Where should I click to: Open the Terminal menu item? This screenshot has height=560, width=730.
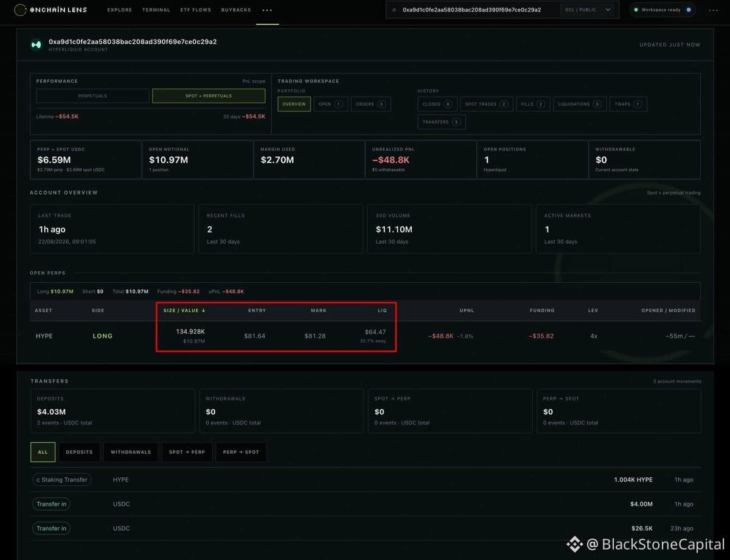[156, 10]
